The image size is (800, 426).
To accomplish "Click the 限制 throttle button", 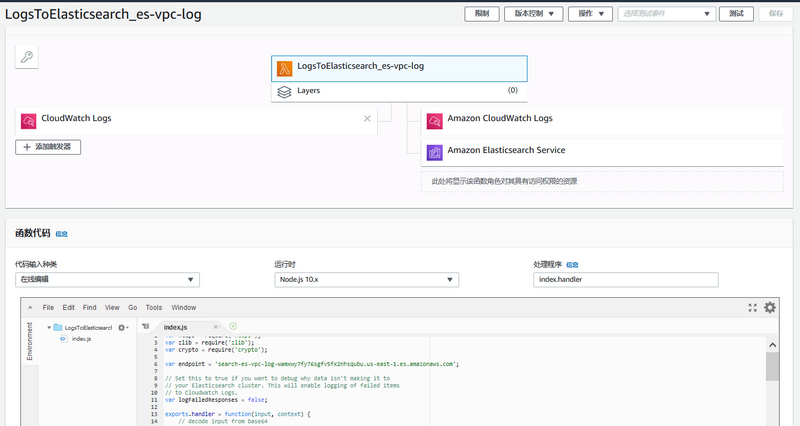I will click(x=482, y=14).
